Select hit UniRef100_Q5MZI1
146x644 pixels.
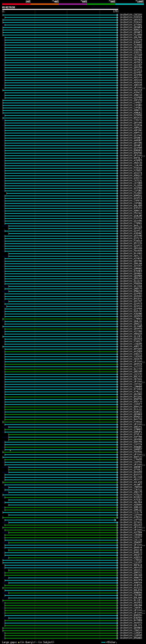[x=131, y=324]
